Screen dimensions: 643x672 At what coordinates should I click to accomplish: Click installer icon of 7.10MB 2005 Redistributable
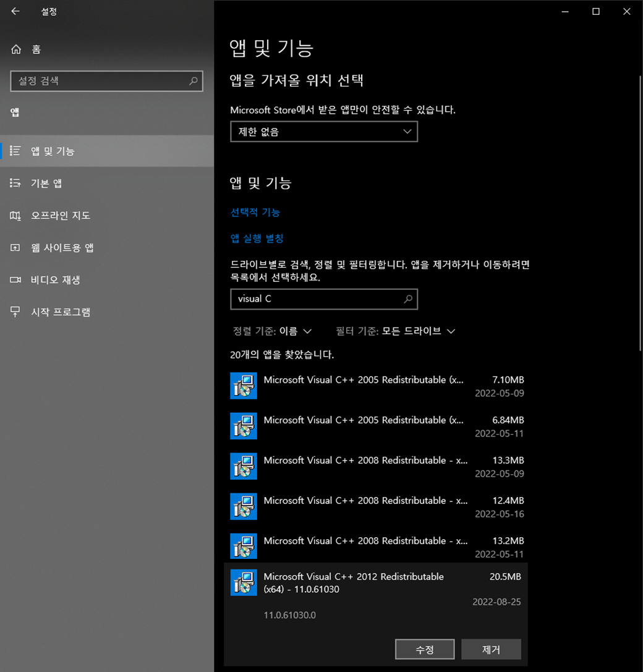[x=244, y=386]
